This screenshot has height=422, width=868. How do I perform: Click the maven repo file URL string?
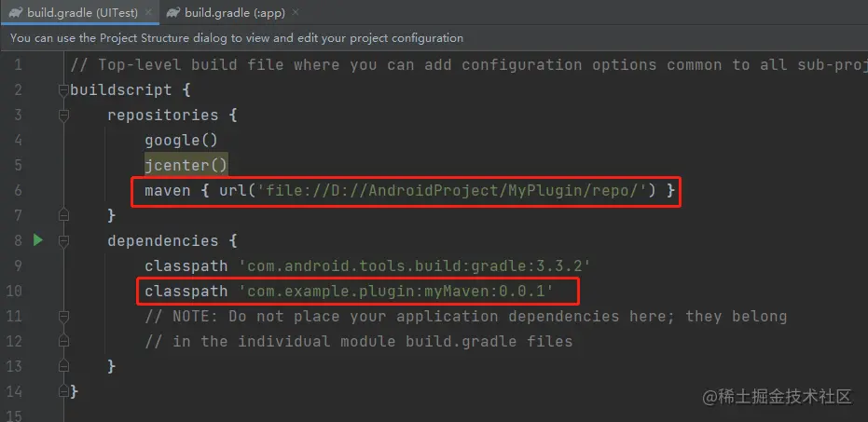[x=457, y=191]
